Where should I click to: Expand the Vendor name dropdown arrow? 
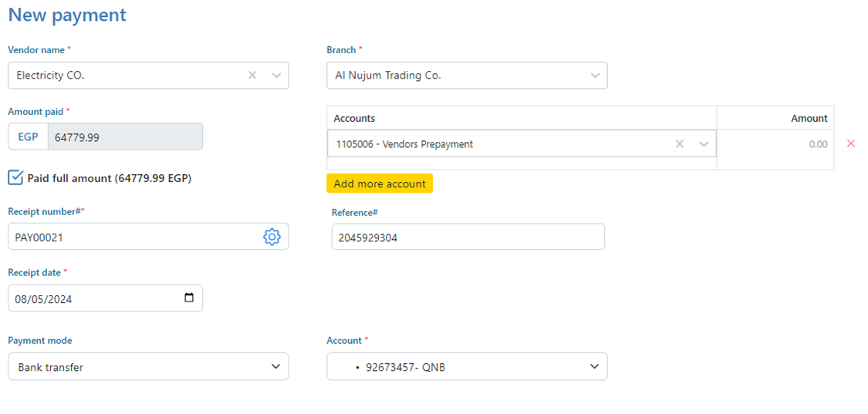(276, 76)
